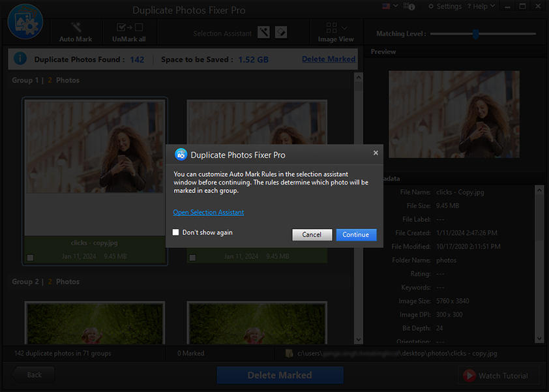Open Selection Assistant wand icon in toolbar

tap(263, 32)
